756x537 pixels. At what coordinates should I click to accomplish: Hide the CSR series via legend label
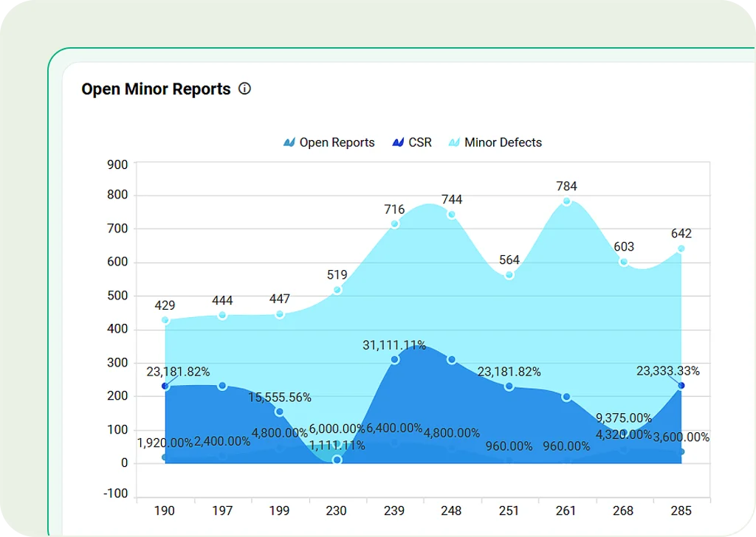(x=420, y=142)
